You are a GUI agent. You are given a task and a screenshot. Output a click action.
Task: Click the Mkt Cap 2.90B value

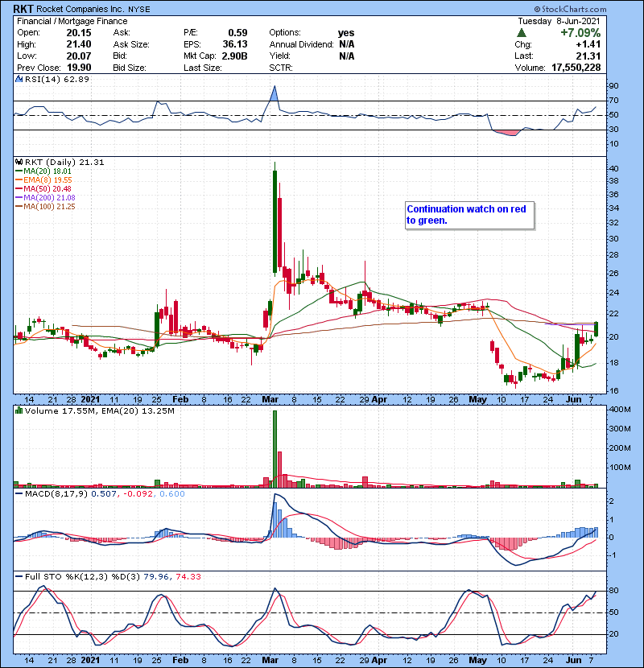pos(235,56)
